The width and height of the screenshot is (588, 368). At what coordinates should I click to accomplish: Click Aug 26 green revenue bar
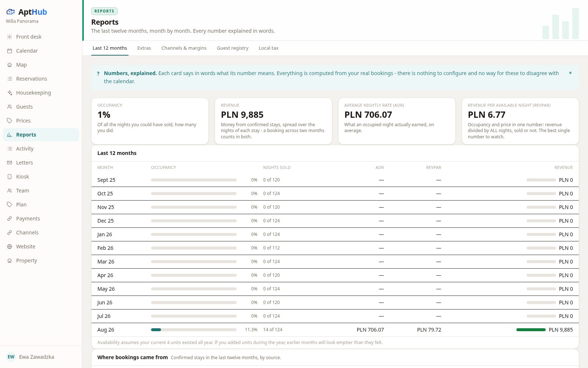pyautogui.click(x=531, y=330)
